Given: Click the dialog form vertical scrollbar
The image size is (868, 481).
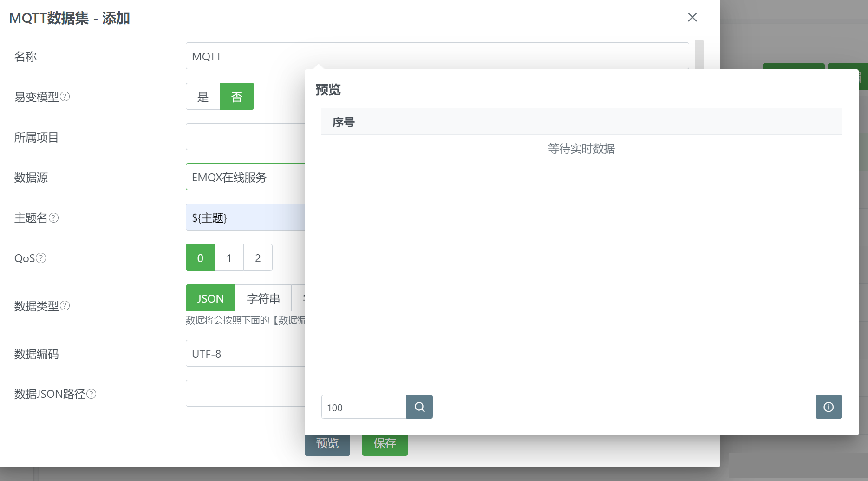Looking at the screenshot, I should (699, 54).
